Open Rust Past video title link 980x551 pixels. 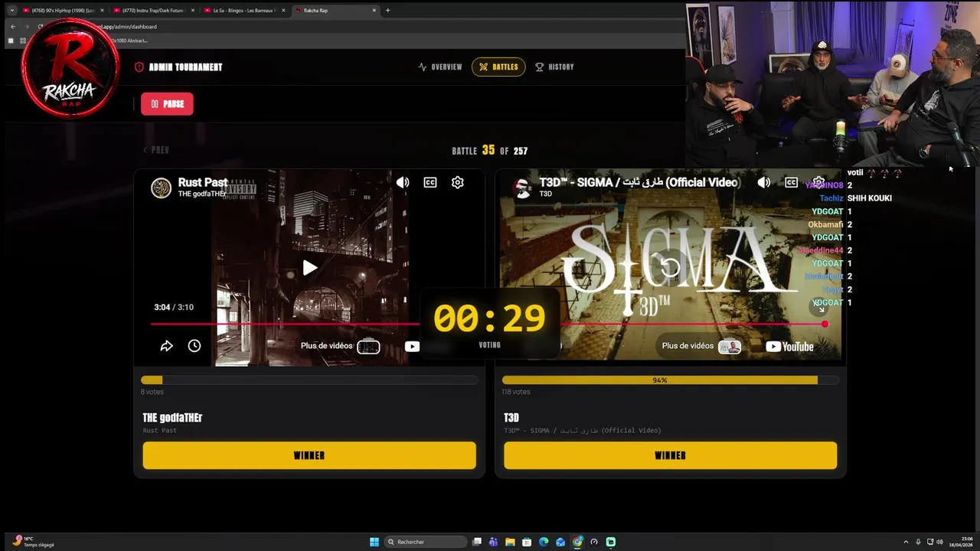202,182
